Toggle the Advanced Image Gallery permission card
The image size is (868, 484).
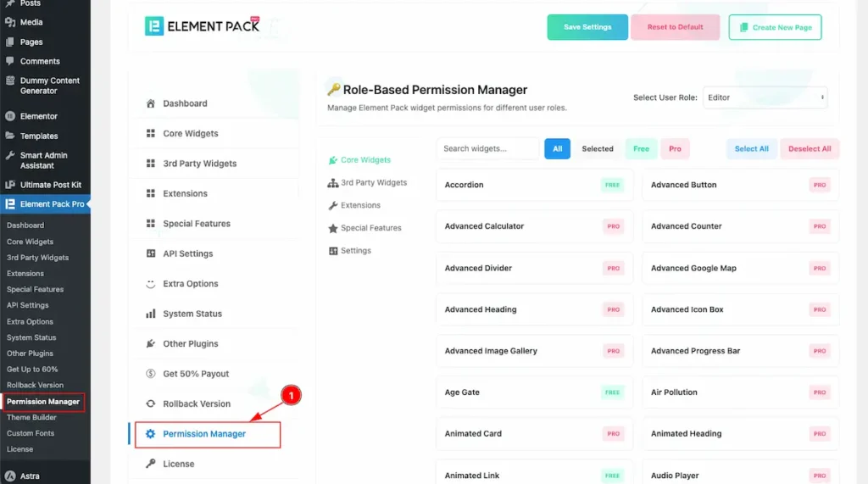pyautogui.click(x=534, y=351)
